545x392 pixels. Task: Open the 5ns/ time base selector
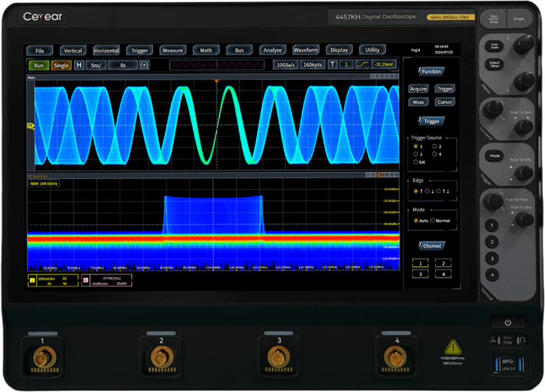97,65
